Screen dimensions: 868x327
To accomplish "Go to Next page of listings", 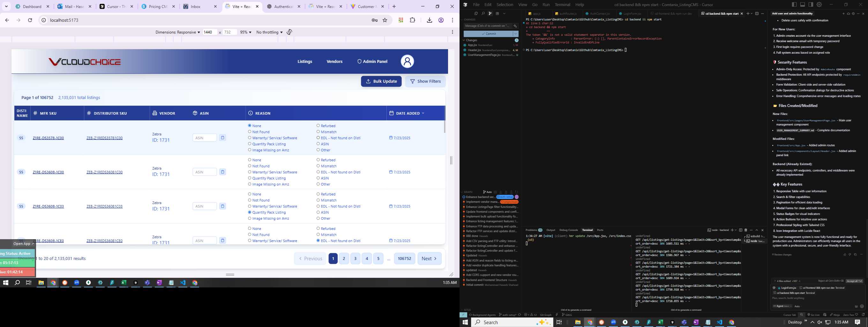I will pyautogui.click(x=429, y=259).
